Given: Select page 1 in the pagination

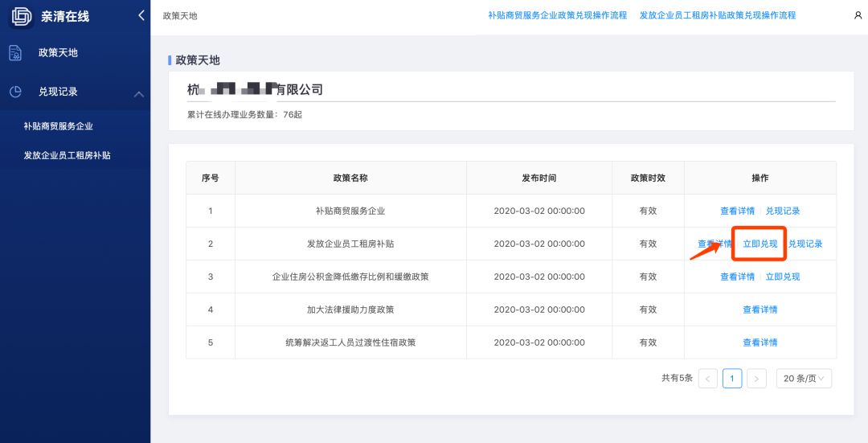Looking at the screenshot, I should [732, 379].
